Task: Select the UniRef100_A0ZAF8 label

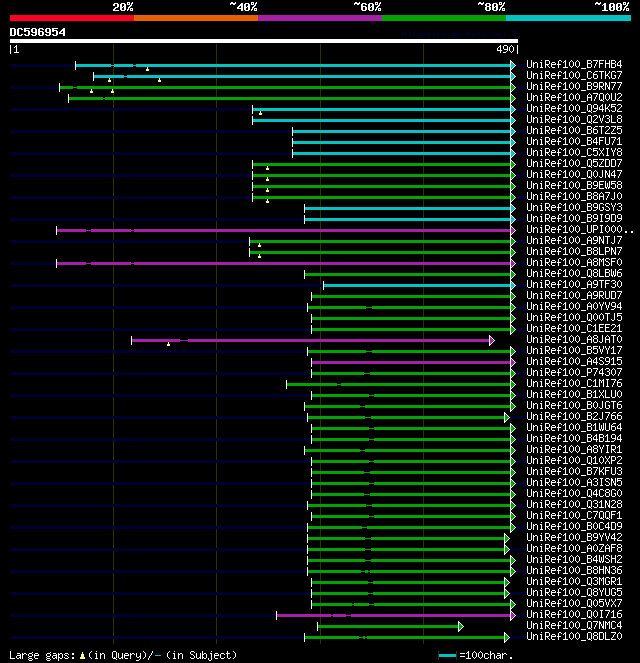Action: point(574,548)
